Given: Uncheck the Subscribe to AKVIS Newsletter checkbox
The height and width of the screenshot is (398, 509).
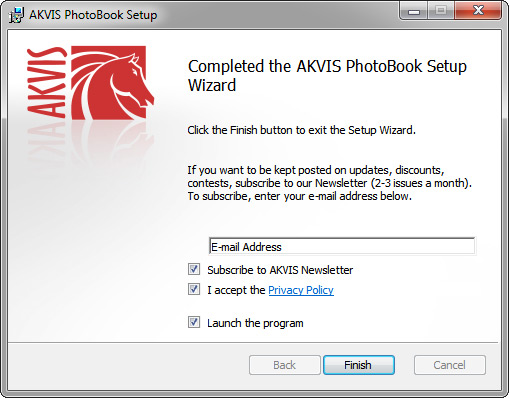Looking at the screenshot, I should (194, 269).
